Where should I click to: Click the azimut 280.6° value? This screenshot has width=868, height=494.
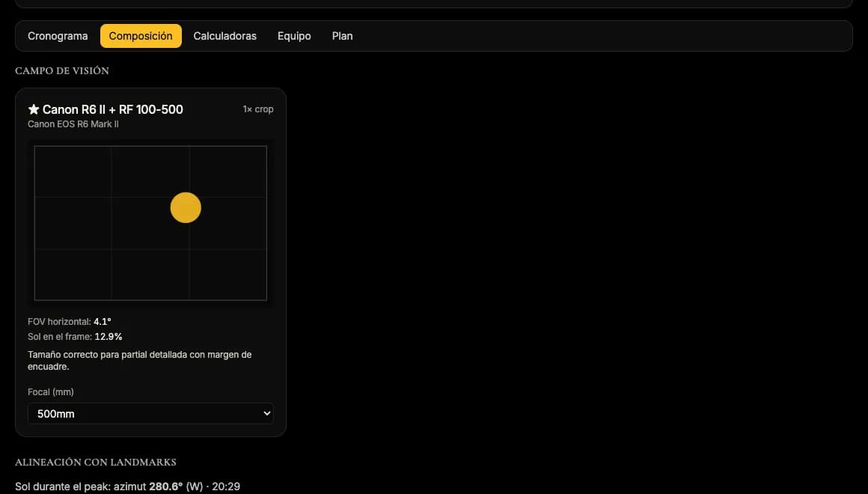[x=165, y=487]
